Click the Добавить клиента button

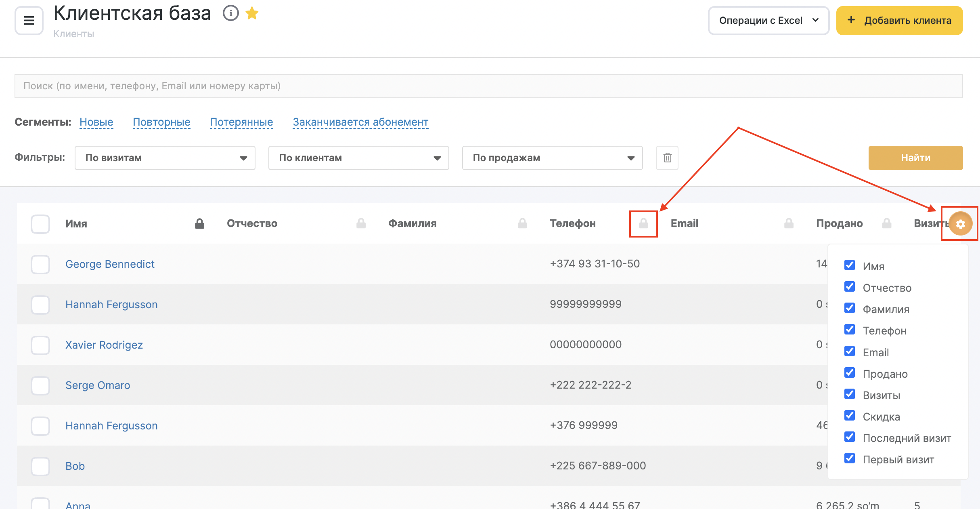(899, 21)
